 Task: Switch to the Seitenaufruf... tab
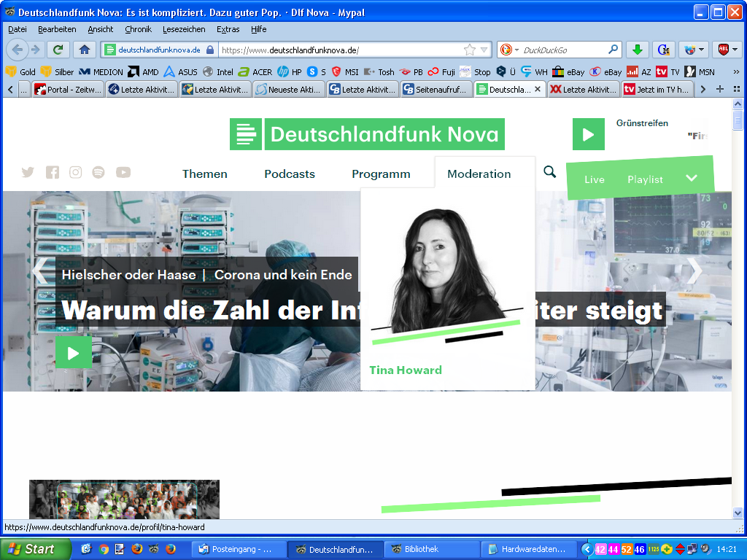coord(436,89)
